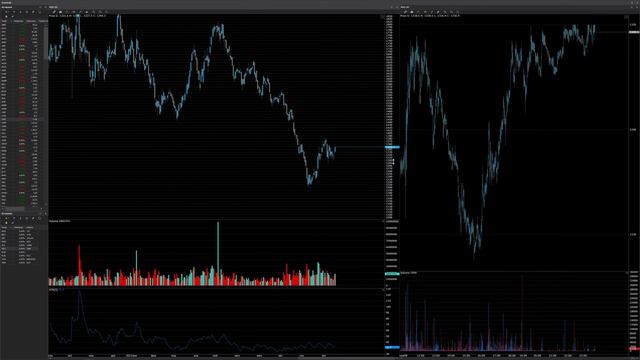Click left chart's OHLC price readout line
This screenshot has height=360, width=640.
(x=77, y=16)
